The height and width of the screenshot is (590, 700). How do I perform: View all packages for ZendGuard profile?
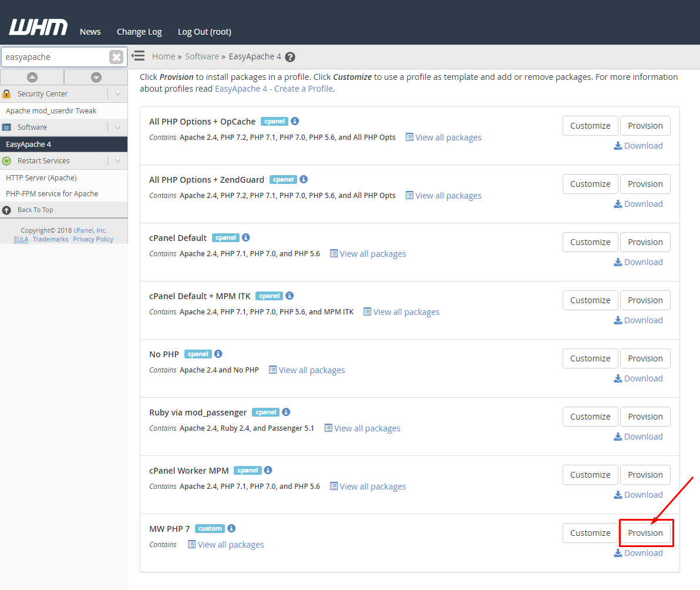click(444, 196)
